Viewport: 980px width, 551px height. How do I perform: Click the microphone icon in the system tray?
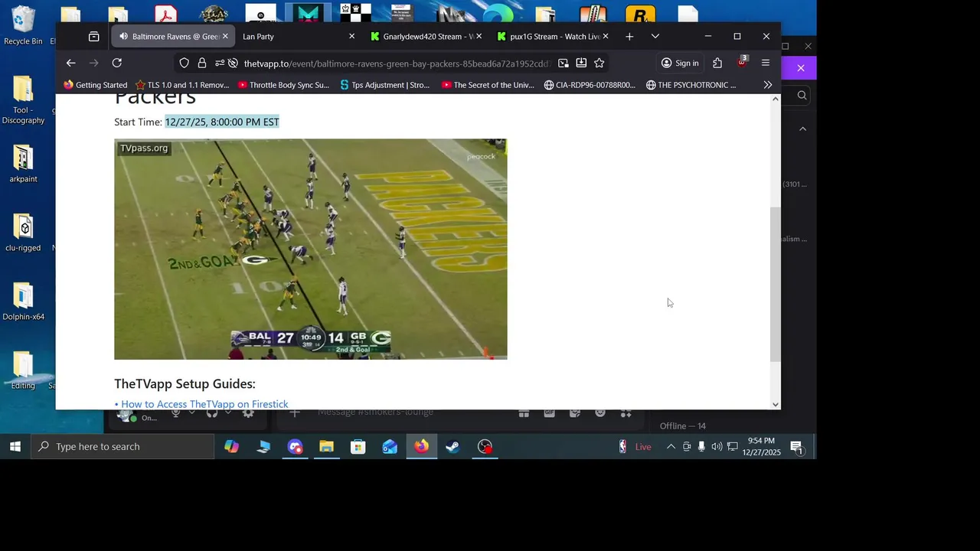coord(701,447)
